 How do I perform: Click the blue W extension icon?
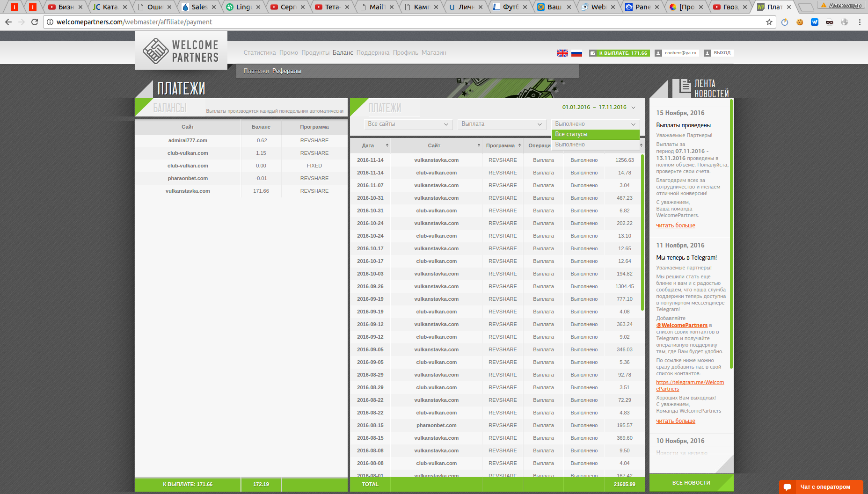click(815, 22)
